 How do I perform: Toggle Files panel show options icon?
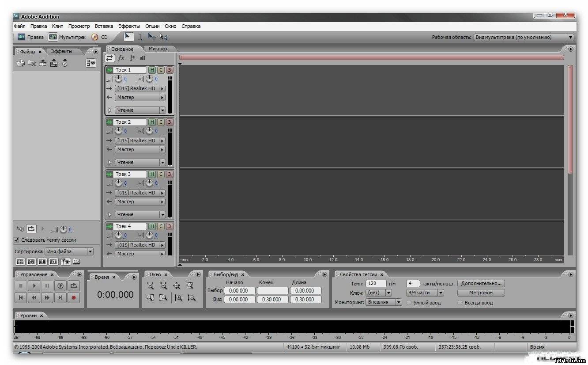(91, 63)
